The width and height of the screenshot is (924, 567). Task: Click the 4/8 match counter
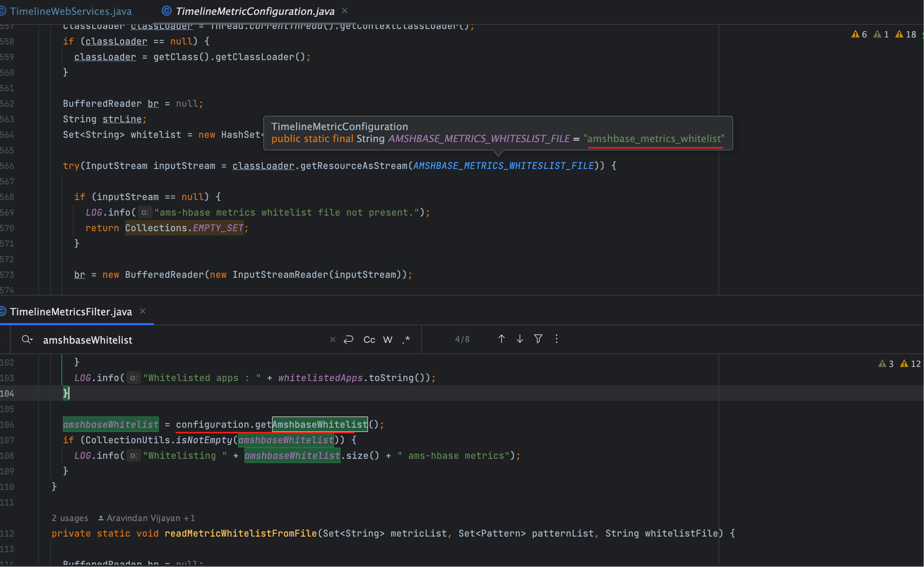(x=462, y=340)
